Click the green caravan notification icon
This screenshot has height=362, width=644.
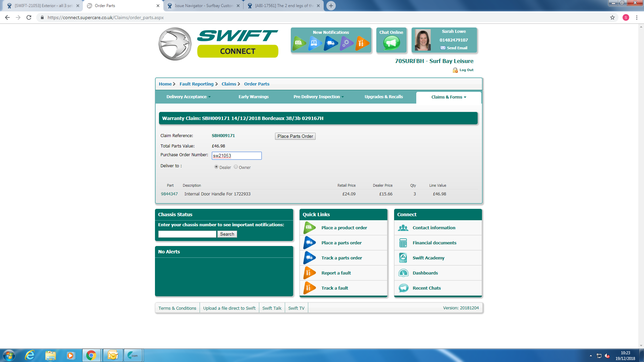coord(299,43)
